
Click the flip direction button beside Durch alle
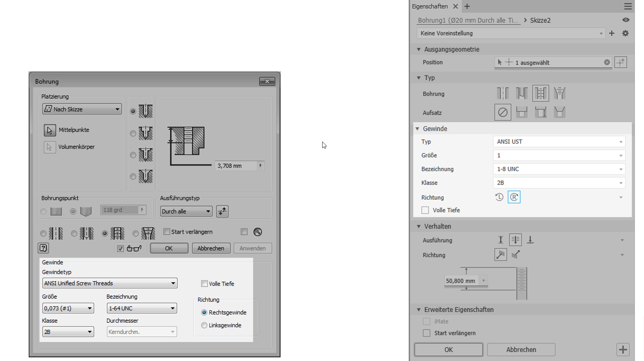pos(222,211)
